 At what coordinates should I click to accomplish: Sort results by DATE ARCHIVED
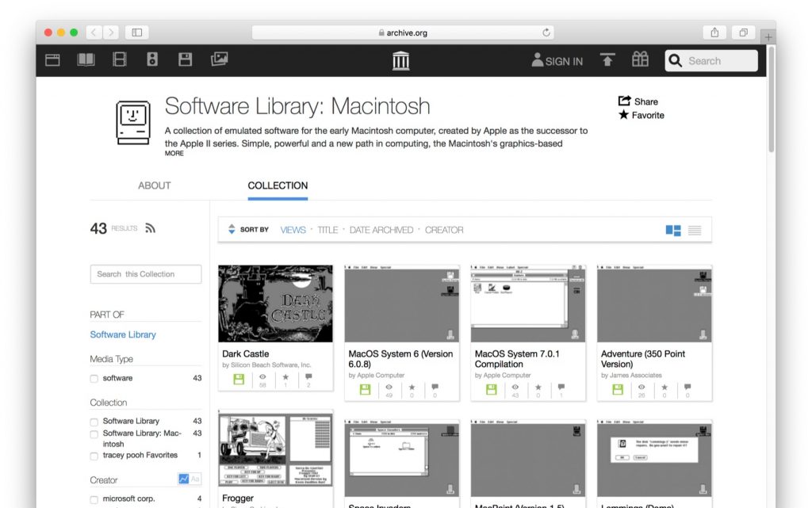381,230
